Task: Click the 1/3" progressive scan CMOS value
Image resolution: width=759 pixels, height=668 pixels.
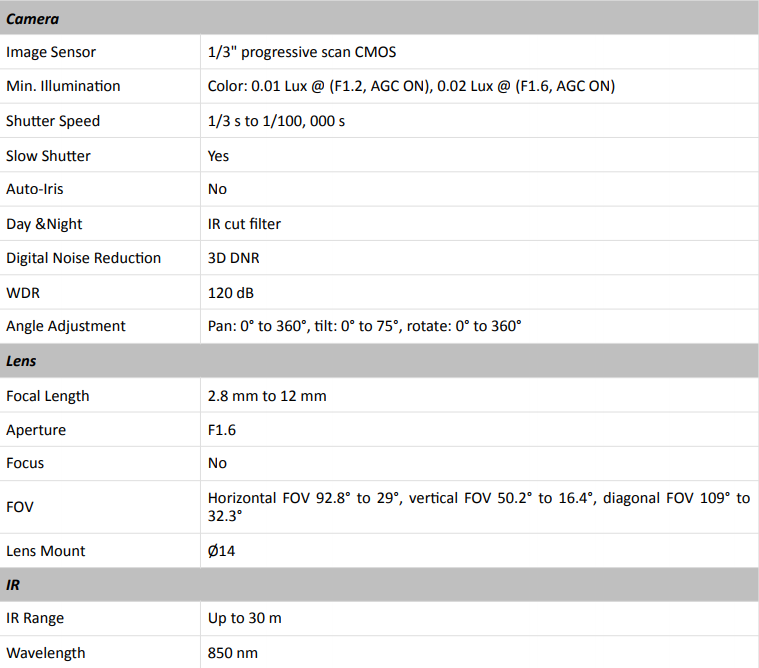Action: pos(302,52)
